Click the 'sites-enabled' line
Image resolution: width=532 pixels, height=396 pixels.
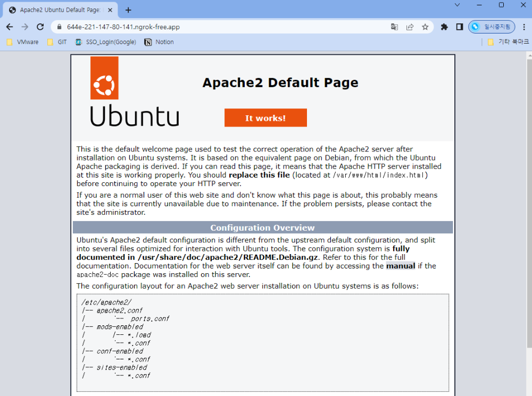pos(121,367)
